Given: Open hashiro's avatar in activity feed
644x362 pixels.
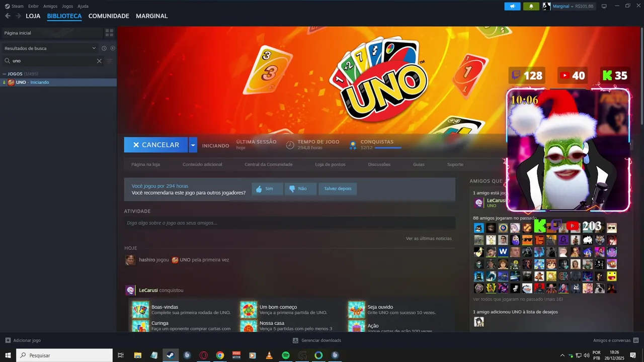Looking at the screenshot, I should [130, 260].
